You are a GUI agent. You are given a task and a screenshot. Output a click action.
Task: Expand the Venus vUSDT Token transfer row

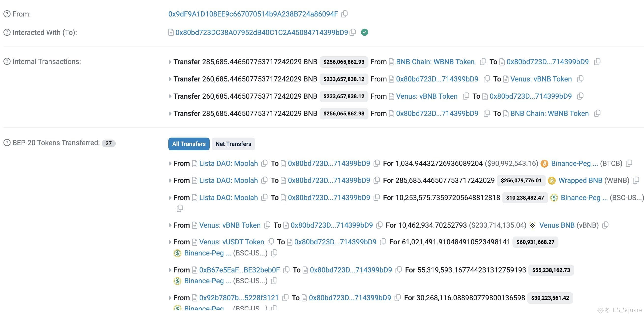coord(170,242)
